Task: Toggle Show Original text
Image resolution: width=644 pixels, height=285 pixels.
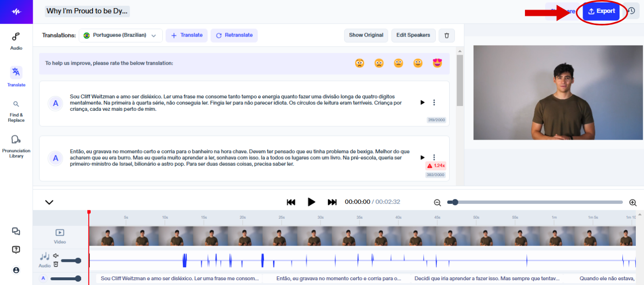Action: [x=366, y=36]
